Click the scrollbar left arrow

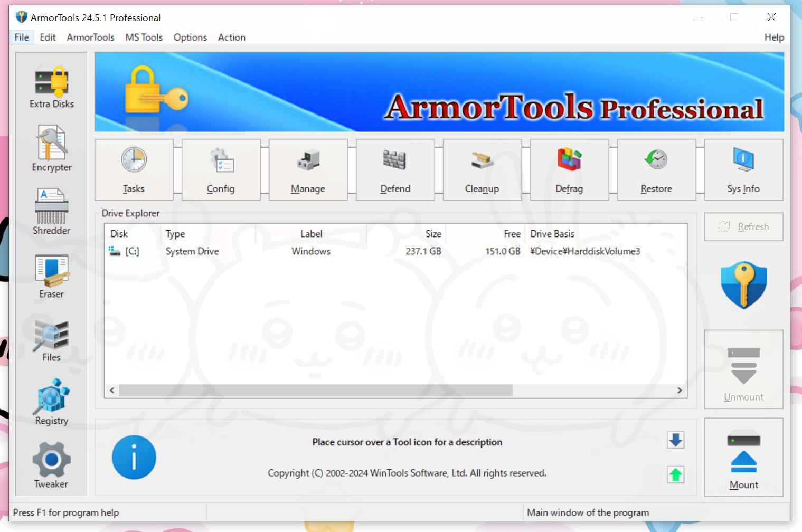pyautogui.click(x=112, y=391)
